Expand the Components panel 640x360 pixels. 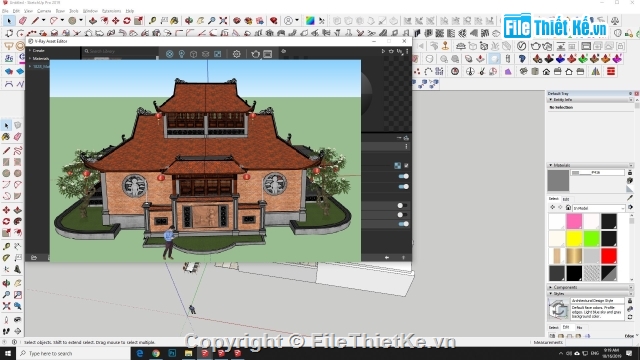tap(551, 287)
